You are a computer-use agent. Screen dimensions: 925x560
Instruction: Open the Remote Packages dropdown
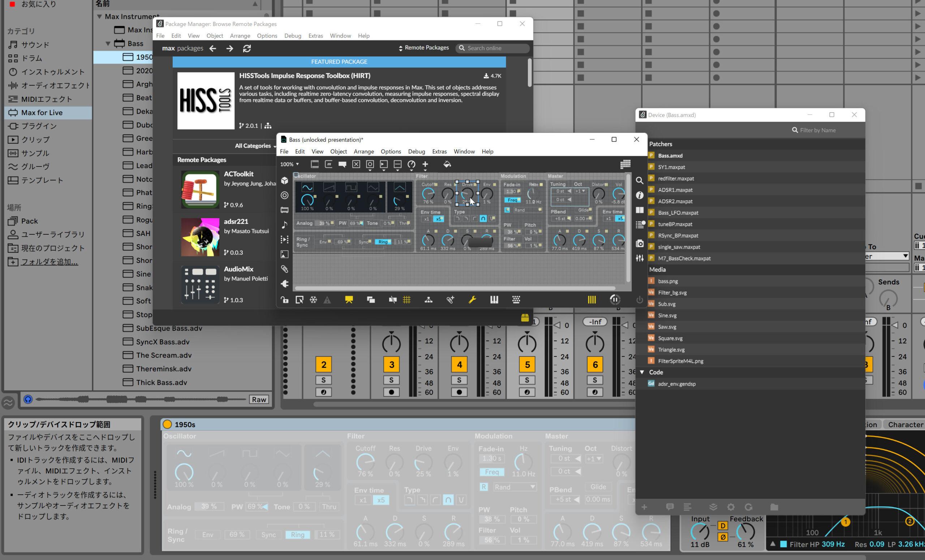[423, 48]
